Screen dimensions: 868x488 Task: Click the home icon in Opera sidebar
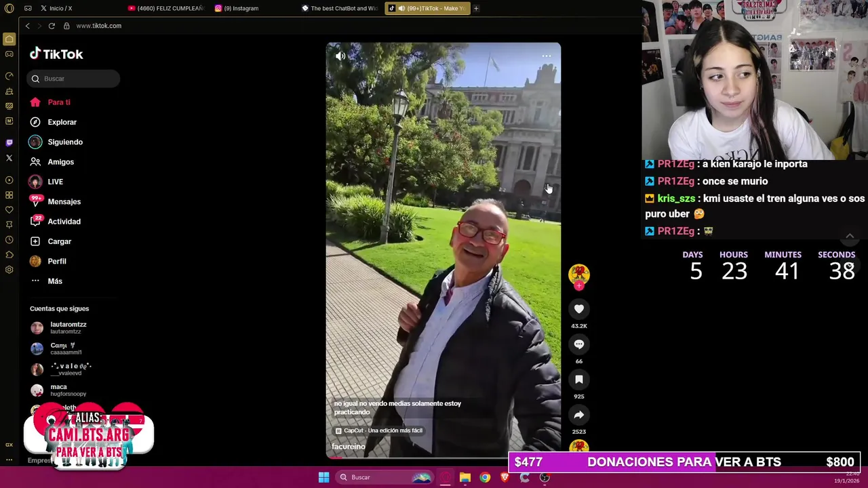tap(9, 39)
